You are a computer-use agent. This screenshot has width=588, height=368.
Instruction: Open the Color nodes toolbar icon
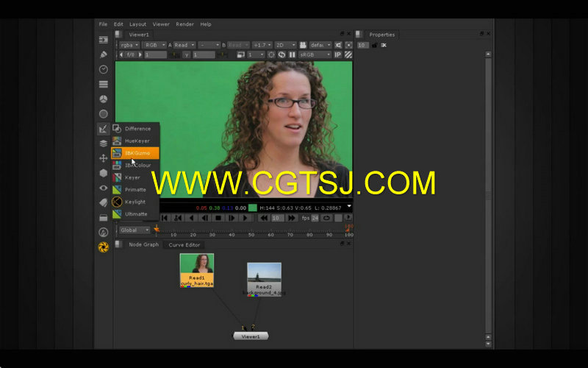coord(103,99)
